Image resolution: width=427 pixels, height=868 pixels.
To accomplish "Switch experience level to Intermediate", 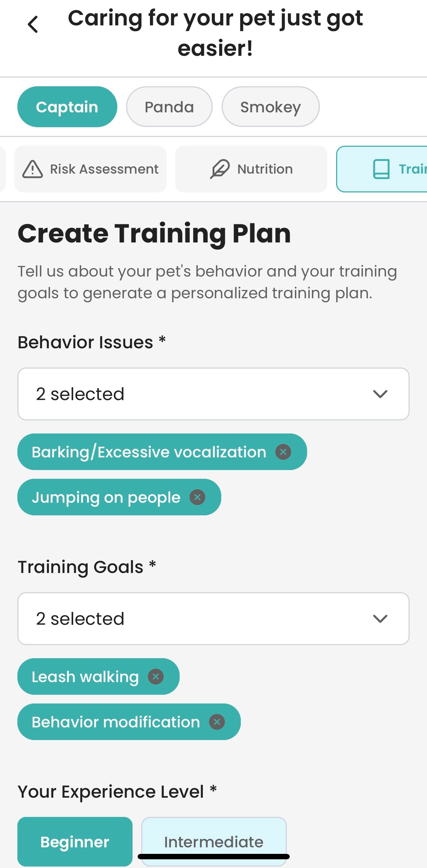I will [x=214, y=842].
